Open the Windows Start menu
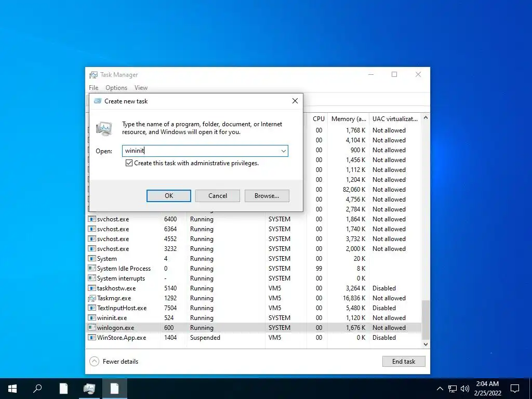532x399 pixels. point(12,389)
